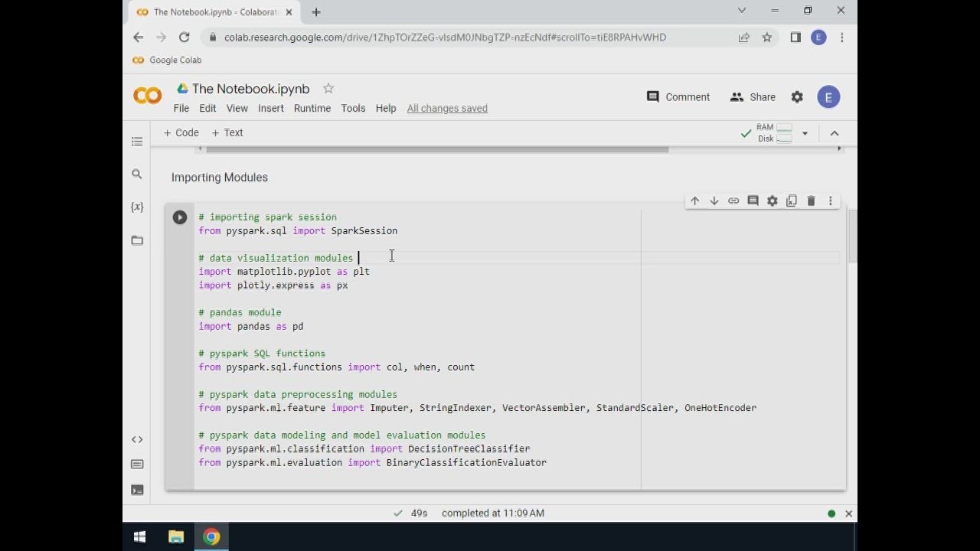Close The Notebook.ipynb browser tab

[289, 12]
